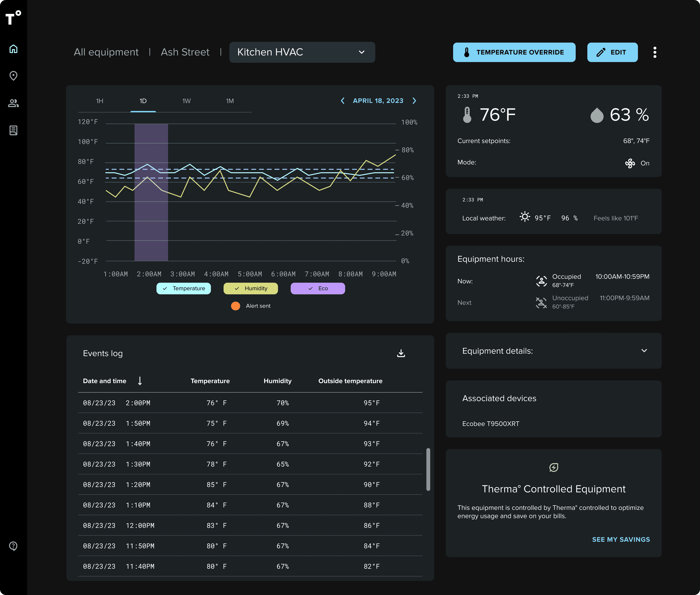Switch chart to 1M tab
This screenshot has width=700, height=595.
(x=230, y=101)
